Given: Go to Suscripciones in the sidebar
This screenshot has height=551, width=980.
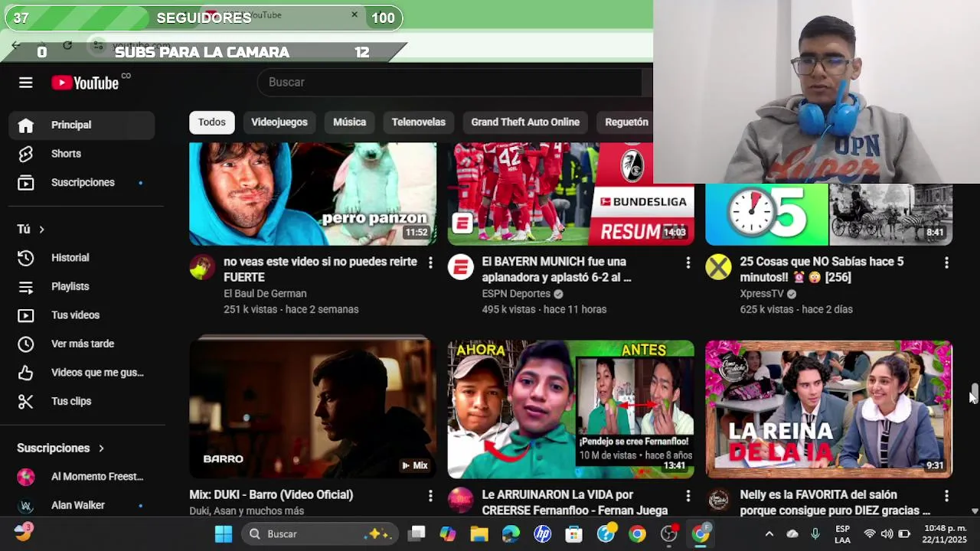Looking at the screenshot, I should tap(82, 182).
